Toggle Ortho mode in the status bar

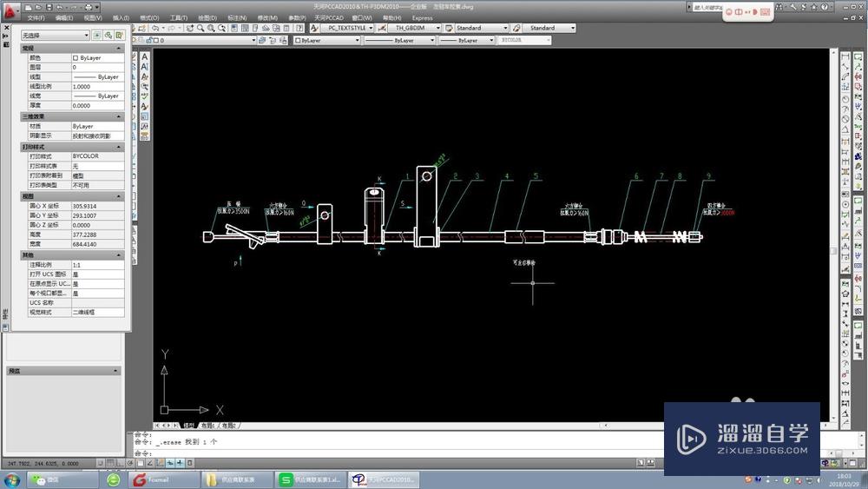pos(120,463)
